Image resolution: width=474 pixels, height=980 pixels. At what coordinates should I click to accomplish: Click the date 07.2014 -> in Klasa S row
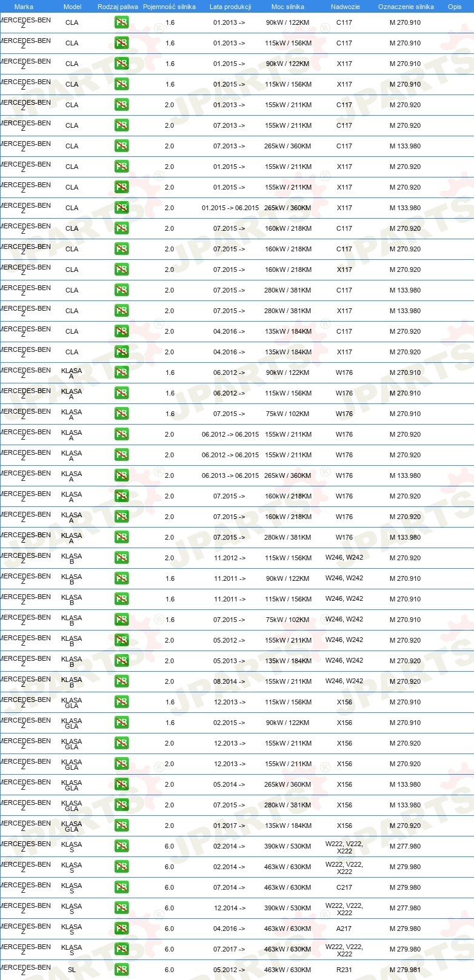click(229, 887)
